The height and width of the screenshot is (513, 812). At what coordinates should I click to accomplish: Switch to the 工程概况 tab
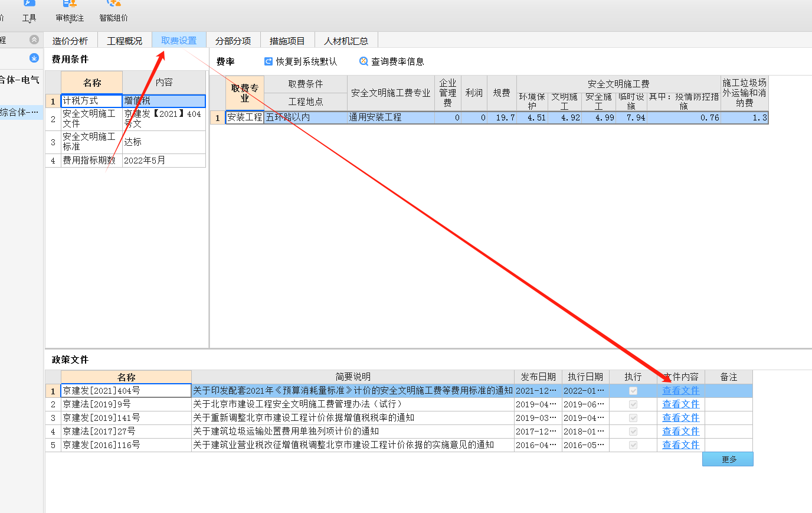[125, 41]
